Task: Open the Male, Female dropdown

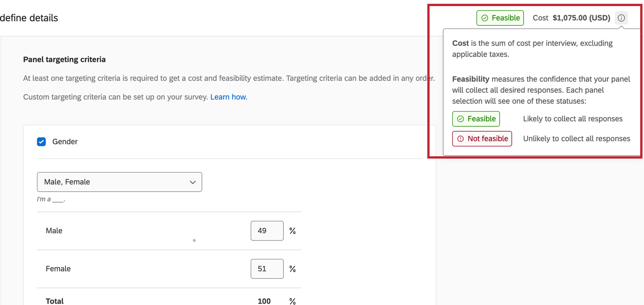Action: click(x=119, y=182)
